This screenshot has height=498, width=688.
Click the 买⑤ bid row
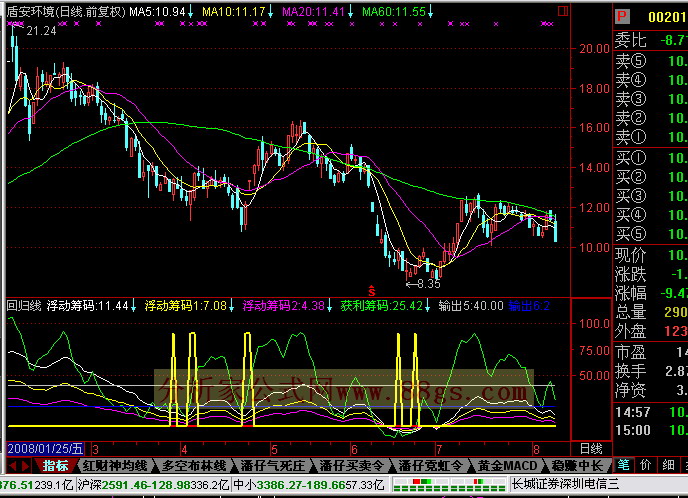pos(651,234)
